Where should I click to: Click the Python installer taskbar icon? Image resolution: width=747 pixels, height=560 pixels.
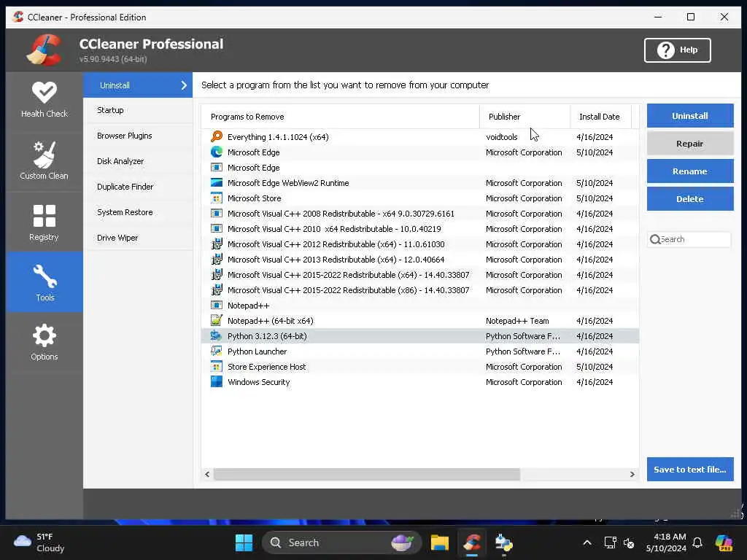click(x=503, y=542)
